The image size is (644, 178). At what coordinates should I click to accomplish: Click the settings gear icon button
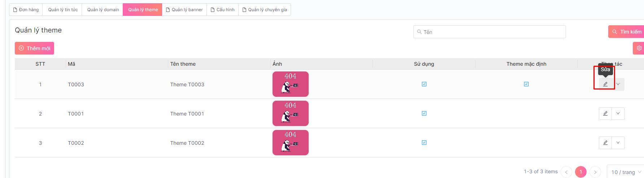pos(639,48)
